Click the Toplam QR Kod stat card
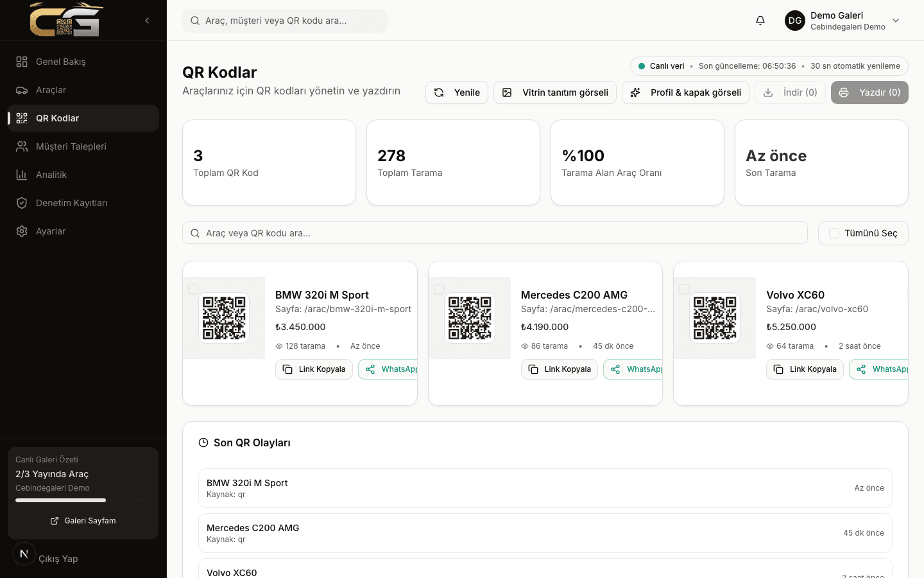 tap(269, 162)
